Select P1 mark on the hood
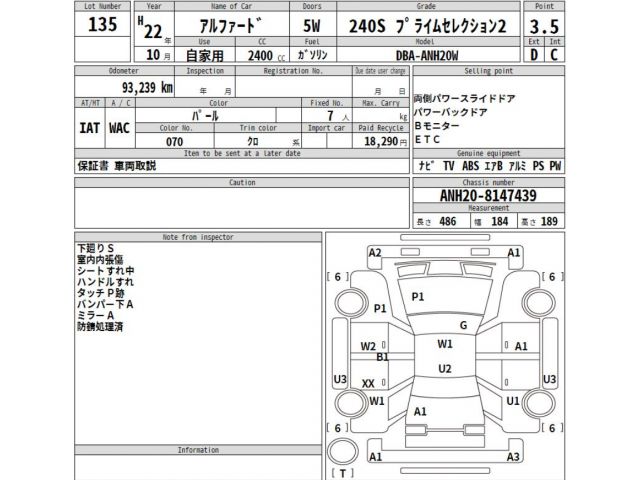Screen dimensions: 640x480 (x=418, y=297)
